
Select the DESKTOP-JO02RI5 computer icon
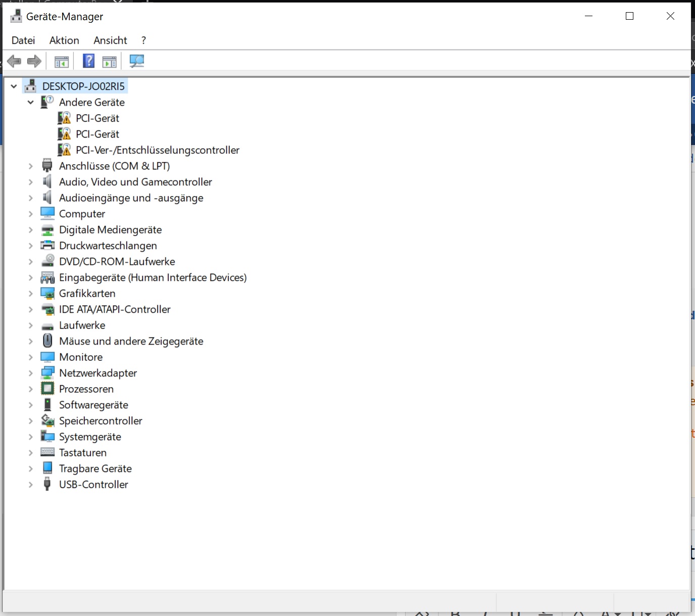(x=31, y=86)
